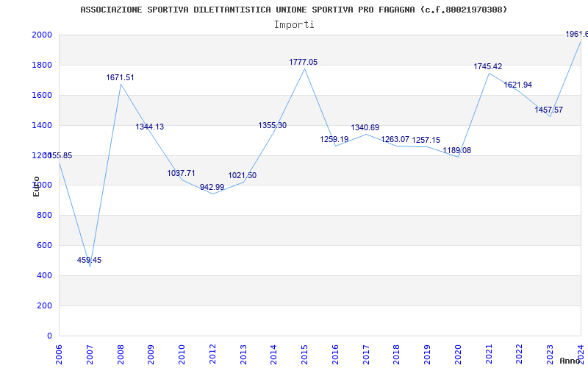588x368 pixels.
Task: Click the 1400 value on Euro axis
Action: (x=42, y=125)
